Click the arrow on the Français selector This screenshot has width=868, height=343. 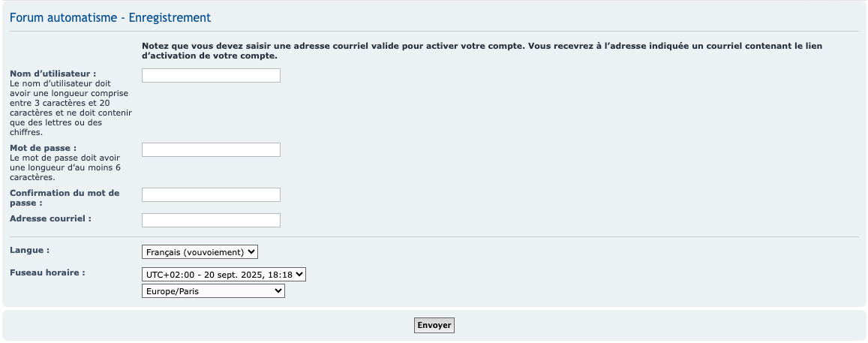coord(251,252)
